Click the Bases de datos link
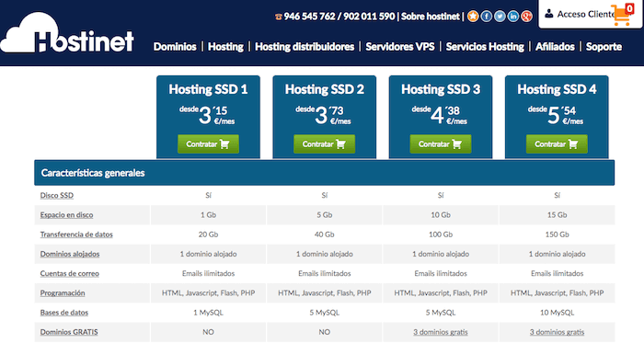The image size is (644, 343). coord(64,313)
